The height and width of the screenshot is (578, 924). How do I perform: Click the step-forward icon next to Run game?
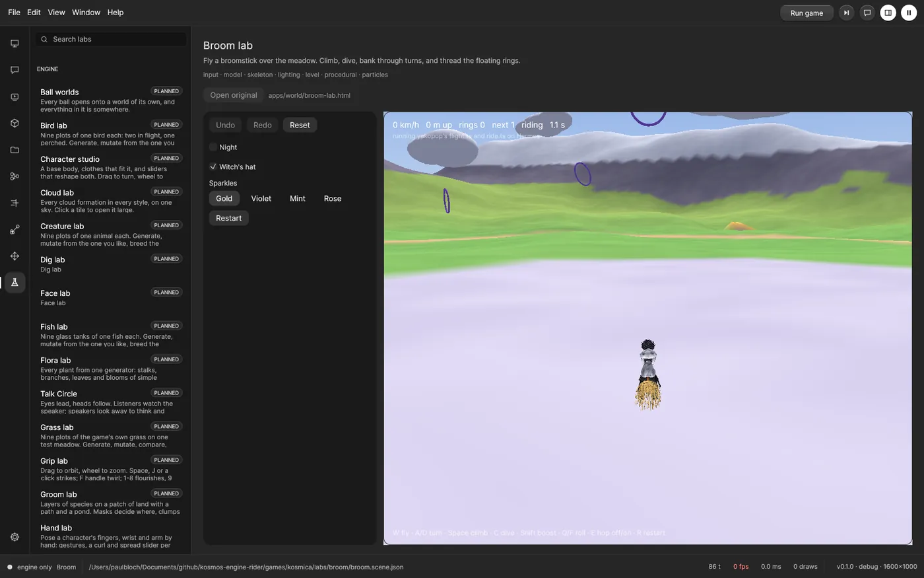coord(846,13)
